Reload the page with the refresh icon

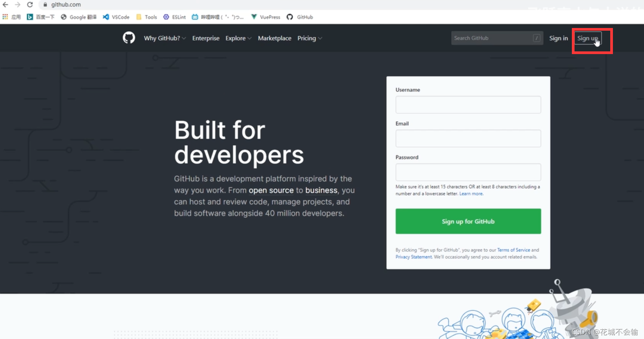[30, 5]
